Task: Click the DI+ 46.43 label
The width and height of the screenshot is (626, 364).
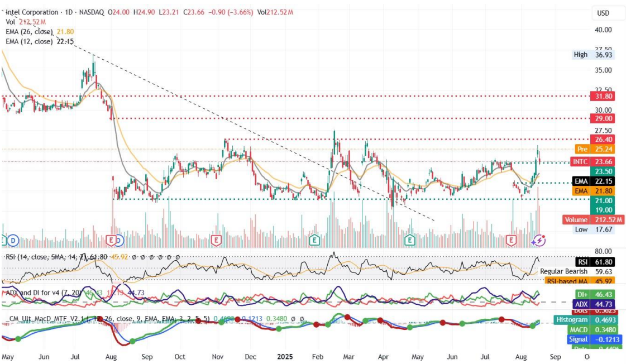Action: click(x=595, y=295)
